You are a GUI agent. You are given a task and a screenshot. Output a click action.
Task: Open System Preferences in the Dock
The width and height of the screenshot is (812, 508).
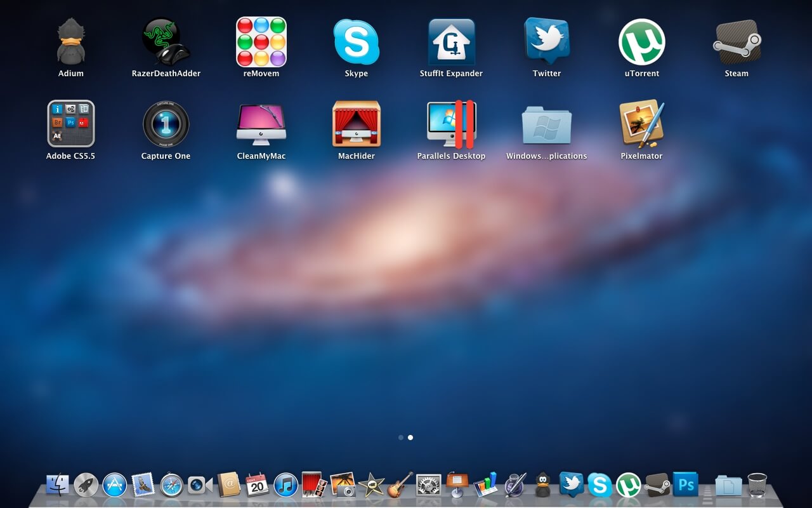[x=428, y=486]
